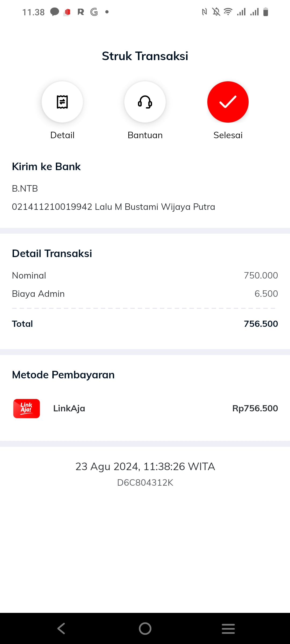Tap the battery status icon

266,12
